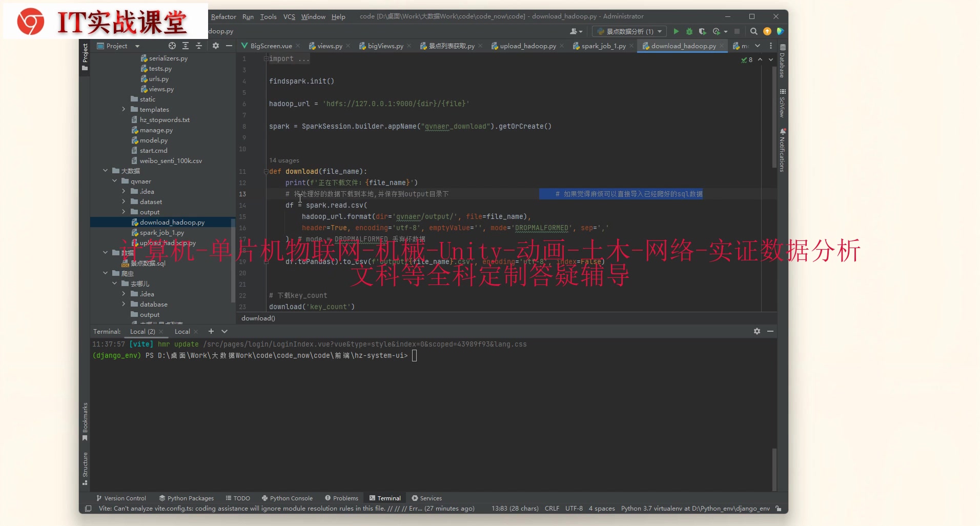Open the colorful plugin icon in toolbar
980x526 pixels.
coord(780,31)
